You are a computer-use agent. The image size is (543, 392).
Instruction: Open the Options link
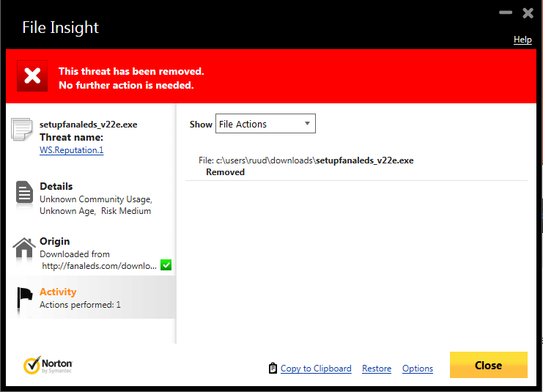coord(418,369)
